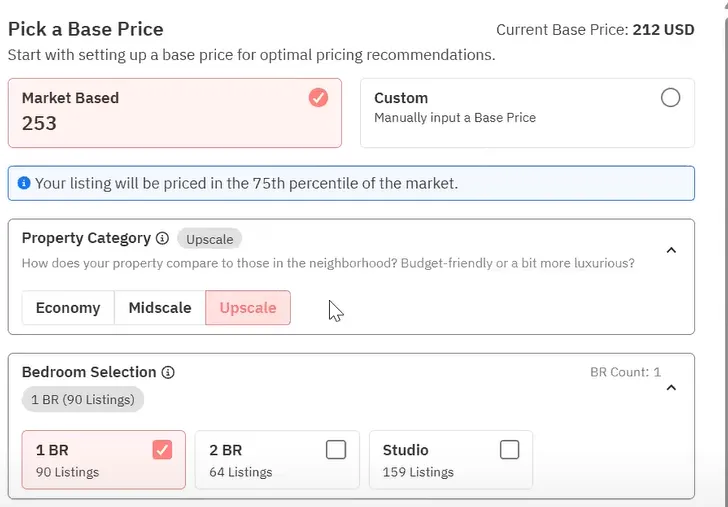Select the Custom base price radio button

pyautogui.click(x=670, y=98)
